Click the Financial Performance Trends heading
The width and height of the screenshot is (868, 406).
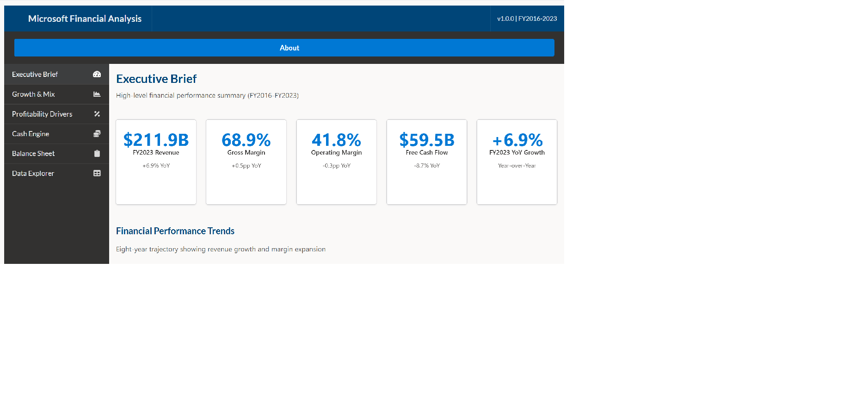(175, 231)
